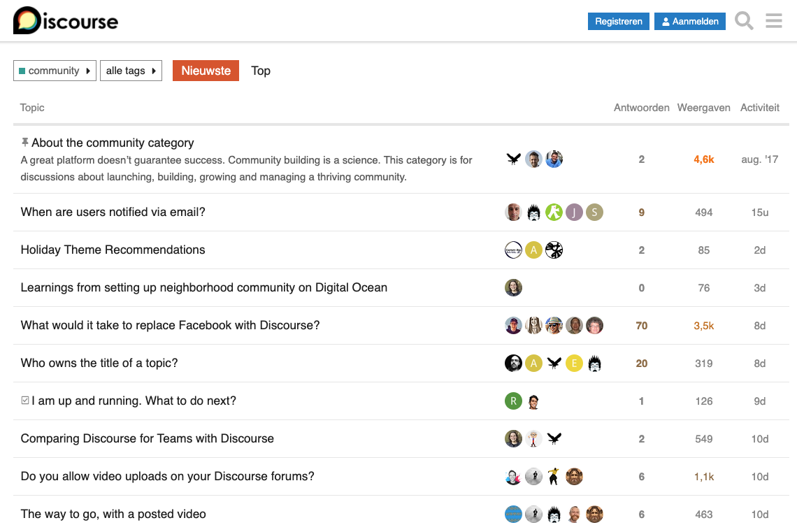Click the 4,6k views count
The image size is (797, 532).
(703, 159)
